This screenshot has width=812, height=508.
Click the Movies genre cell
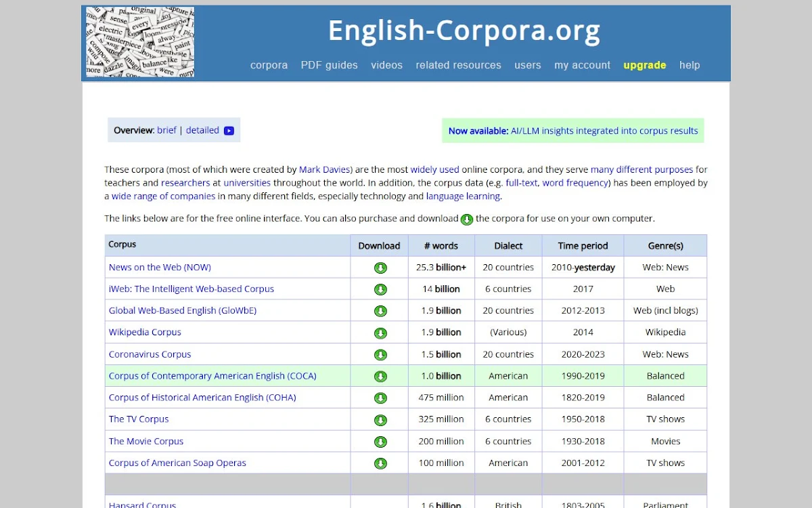pos(665,442)
